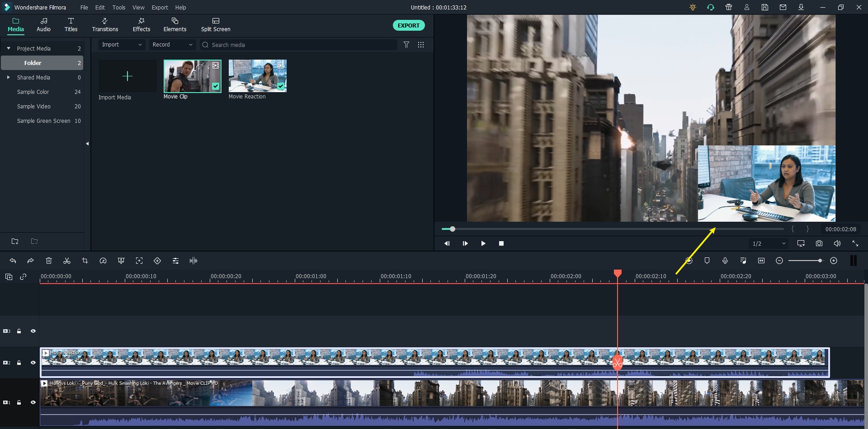Zoom out the timeline with minus icon
This screenshot has height=429, width=868.
(x=779, y=261)
